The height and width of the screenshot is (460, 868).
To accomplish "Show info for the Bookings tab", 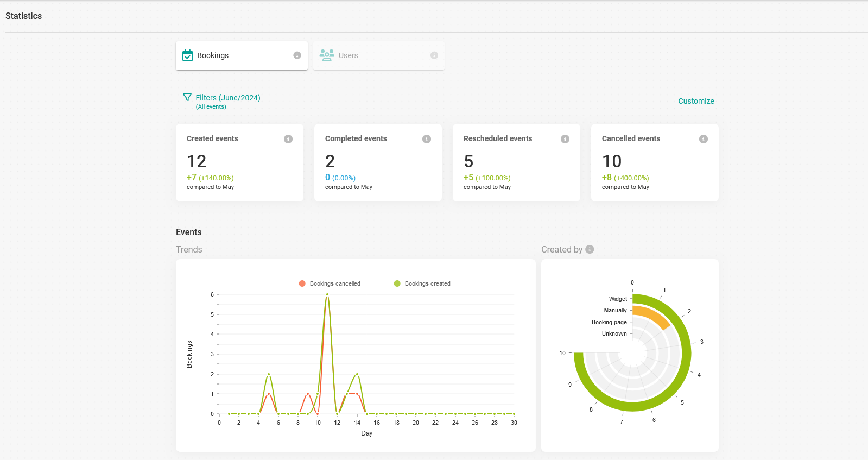I will click(297, 55).
